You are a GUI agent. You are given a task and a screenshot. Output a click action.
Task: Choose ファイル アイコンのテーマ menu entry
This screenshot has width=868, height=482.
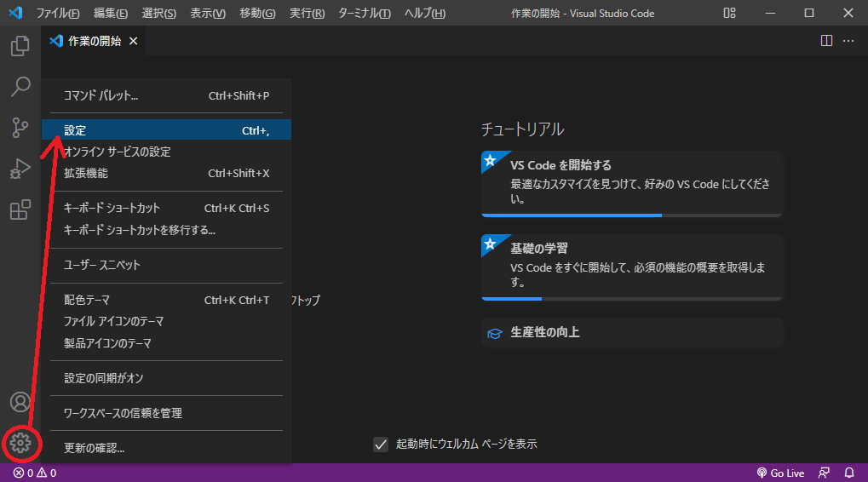click(x=166, y=322)
